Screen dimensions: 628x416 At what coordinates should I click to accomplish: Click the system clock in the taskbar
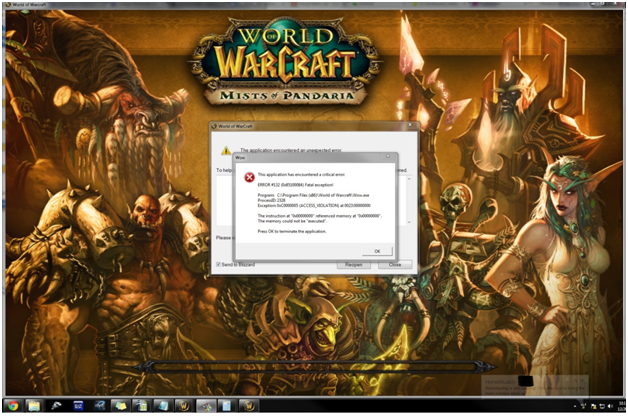tap(622, 406)
